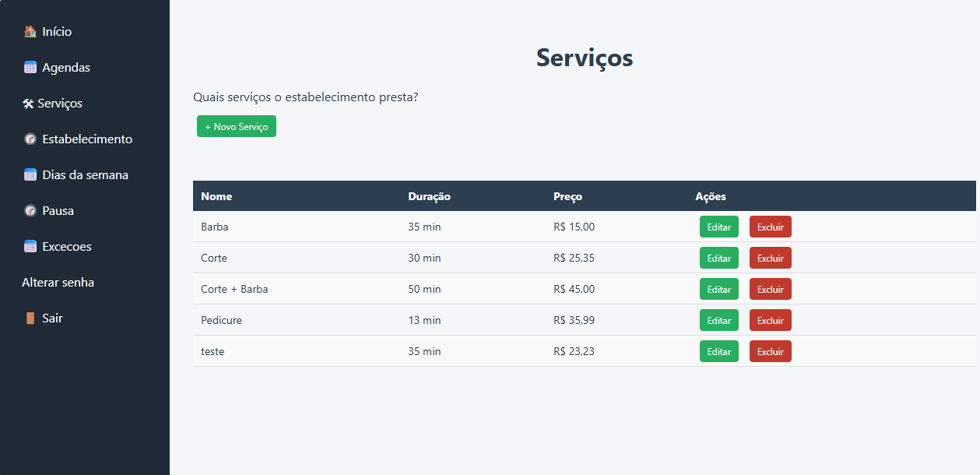This screenshot has height=475, width=980.
Task: Click Editar for the R$ 25,35 row
Action: 719,258
